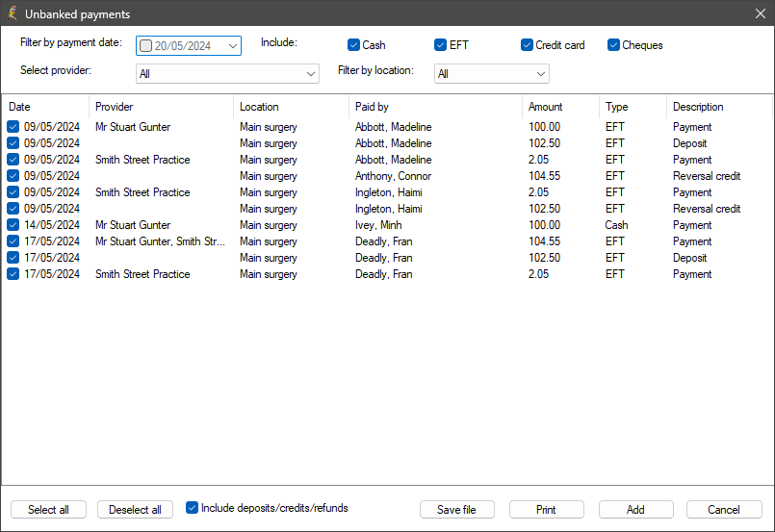Click the Save file button
Screen dimensions: 775x532
click(456, 509)
